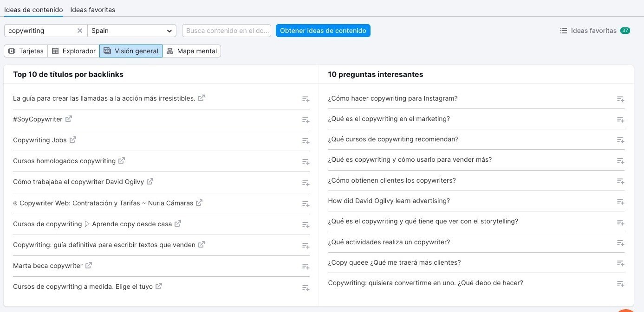644x312 pixels.
Task: Add '¿Qué actividades realiza un copywriter?' to favorites
Action: pos(620,243)
